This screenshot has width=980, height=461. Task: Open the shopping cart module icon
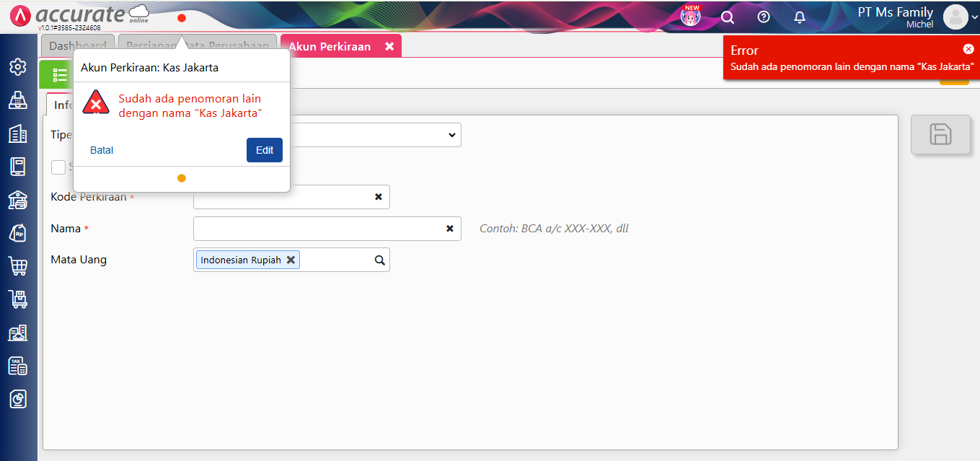click(18, 266)
